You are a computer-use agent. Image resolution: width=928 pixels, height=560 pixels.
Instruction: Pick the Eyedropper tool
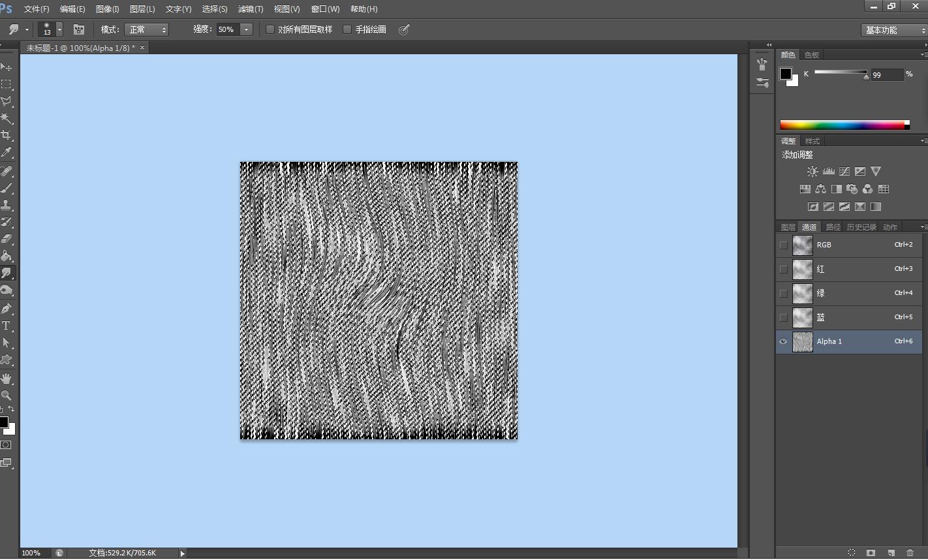coord(7,152)
